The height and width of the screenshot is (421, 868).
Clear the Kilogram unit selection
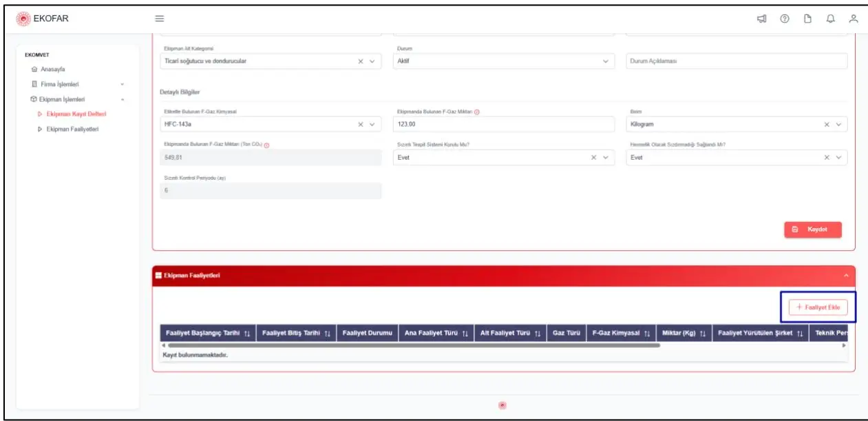[827, 125]
